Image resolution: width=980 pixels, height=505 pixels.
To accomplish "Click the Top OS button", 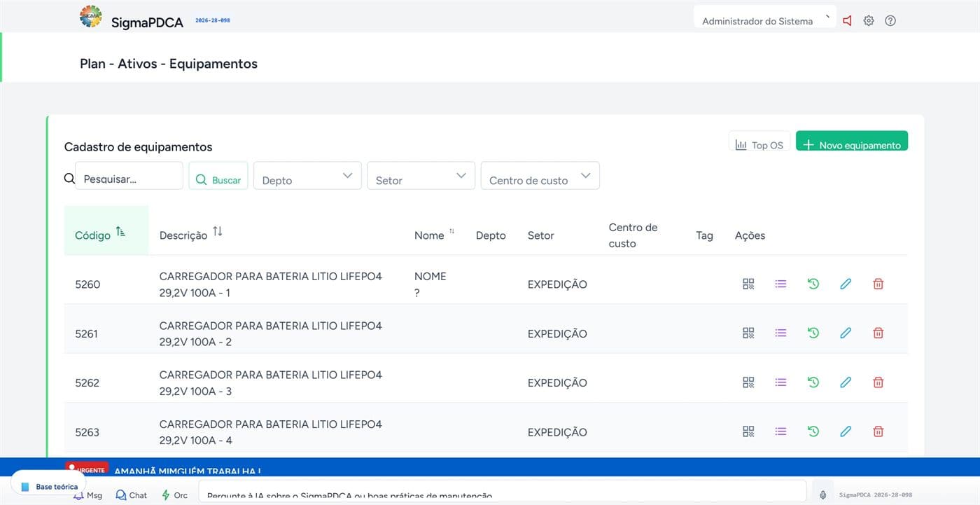I will pyautogui.click(x=759, y=141).
